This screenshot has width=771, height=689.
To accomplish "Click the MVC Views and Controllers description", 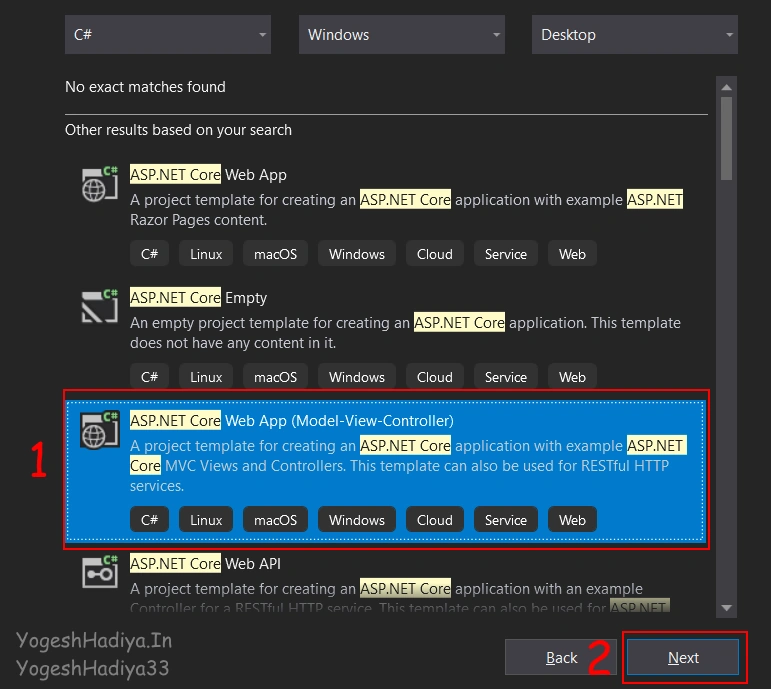I will (408, 465).
